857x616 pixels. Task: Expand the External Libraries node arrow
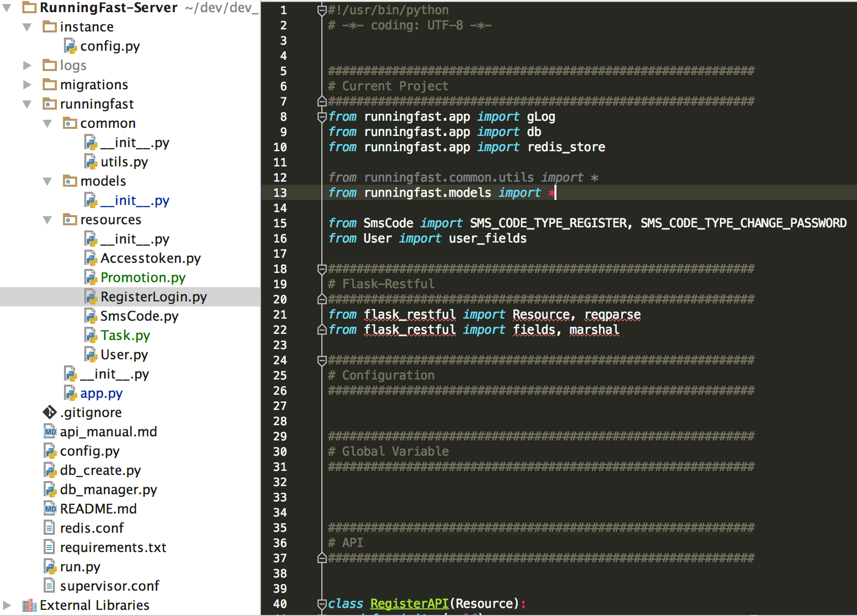point(7,605)
